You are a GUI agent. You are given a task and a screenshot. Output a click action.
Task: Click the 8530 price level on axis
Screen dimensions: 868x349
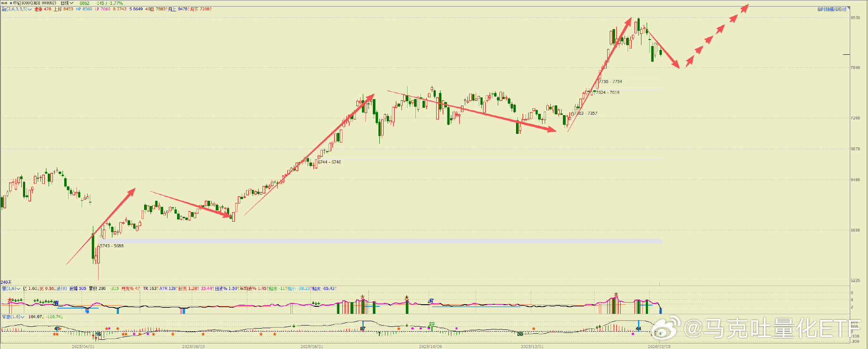pos(855,18)
